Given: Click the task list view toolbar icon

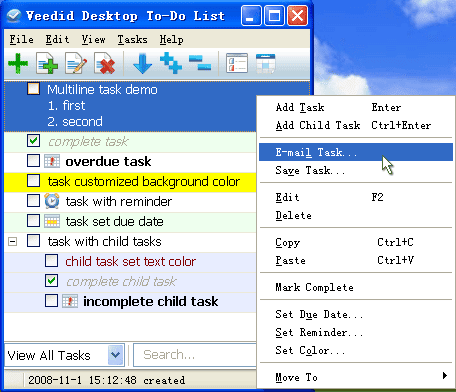Looking at the screenshot, I should point(237,63).
